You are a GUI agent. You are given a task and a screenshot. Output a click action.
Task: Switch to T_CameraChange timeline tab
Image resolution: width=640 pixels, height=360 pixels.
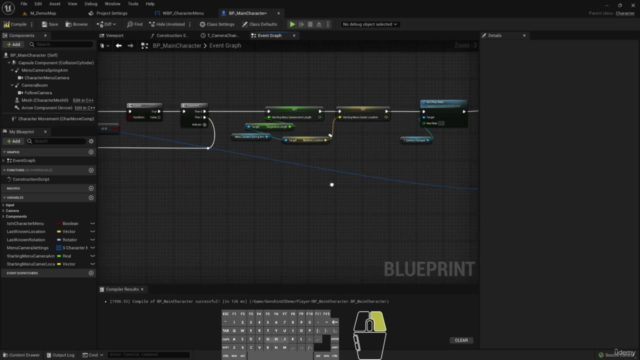(x=223, y=36)
